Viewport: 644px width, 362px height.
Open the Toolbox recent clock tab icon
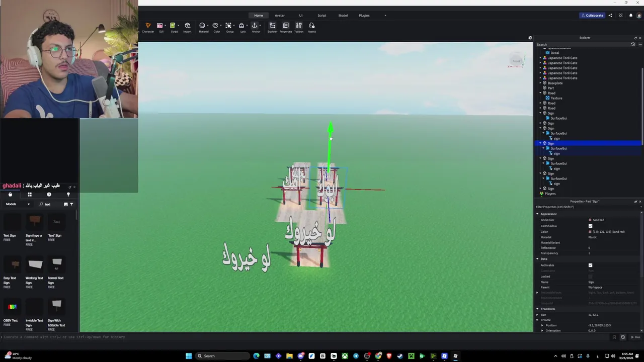tap(49, 195)
